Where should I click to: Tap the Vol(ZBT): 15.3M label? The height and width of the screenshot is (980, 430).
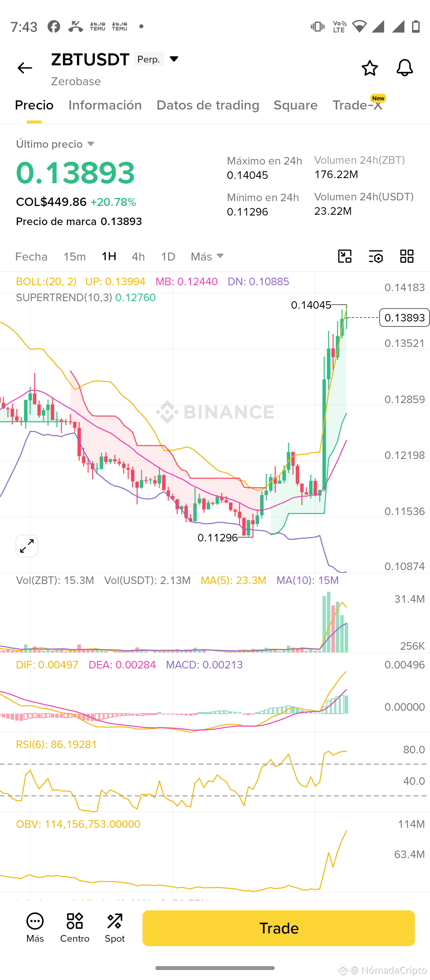[x=55, y=580]
